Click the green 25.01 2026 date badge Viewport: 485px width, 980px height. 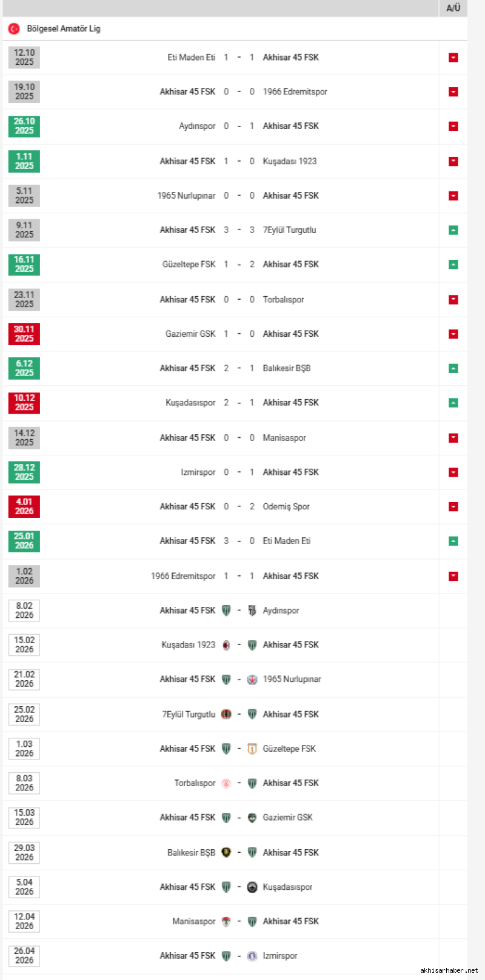[x=24, y=541]
